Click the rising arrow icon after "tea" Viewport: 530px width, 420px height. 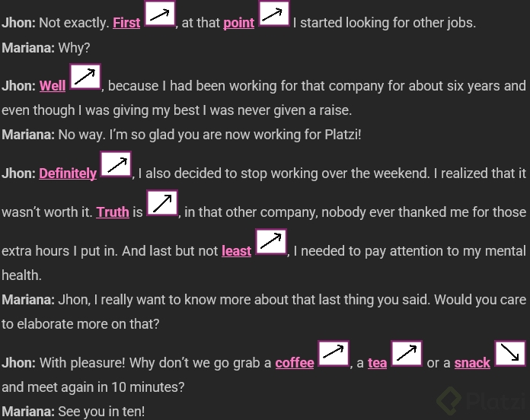(x=407, y=355)
